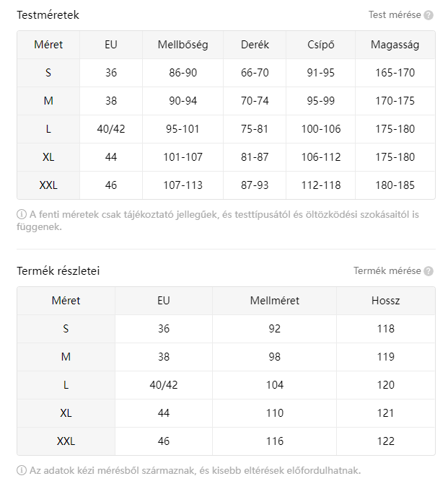Click the 165-170 height cell
Viewport: 448px width, 481px height.
395,73
